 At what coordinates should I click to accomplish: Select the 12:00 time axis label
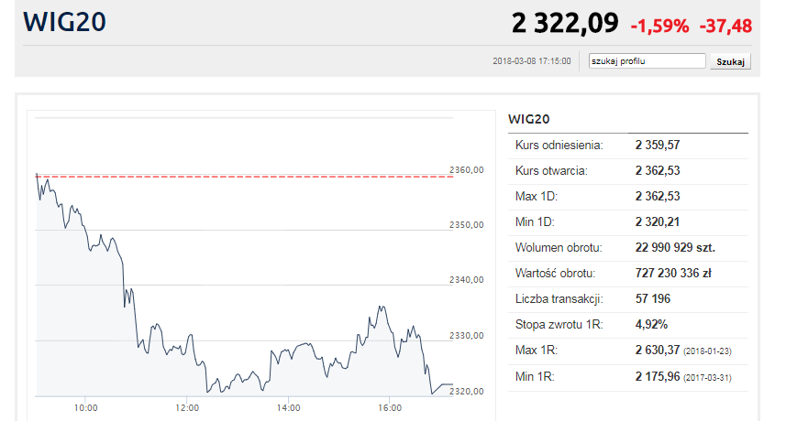(187, 408)
